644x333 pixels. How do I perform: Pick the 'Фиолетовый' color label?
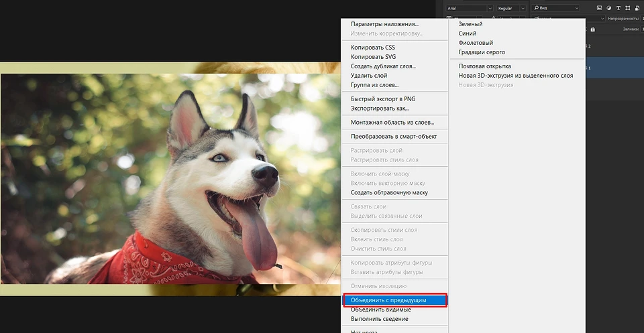476,43
